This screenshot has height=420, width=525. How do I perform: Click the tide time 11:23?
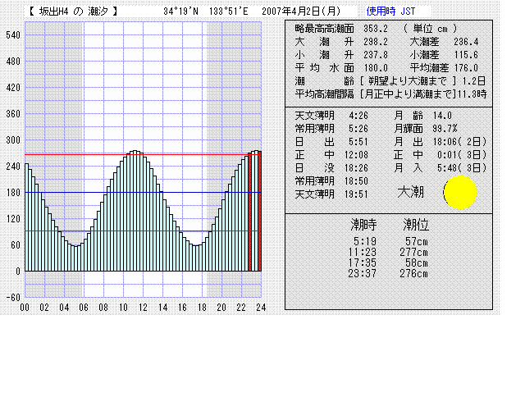(x=363, y=252)
